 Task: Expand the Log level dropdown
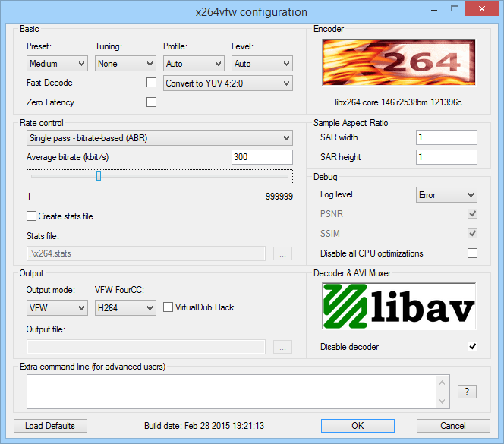[x=446, y=195]
